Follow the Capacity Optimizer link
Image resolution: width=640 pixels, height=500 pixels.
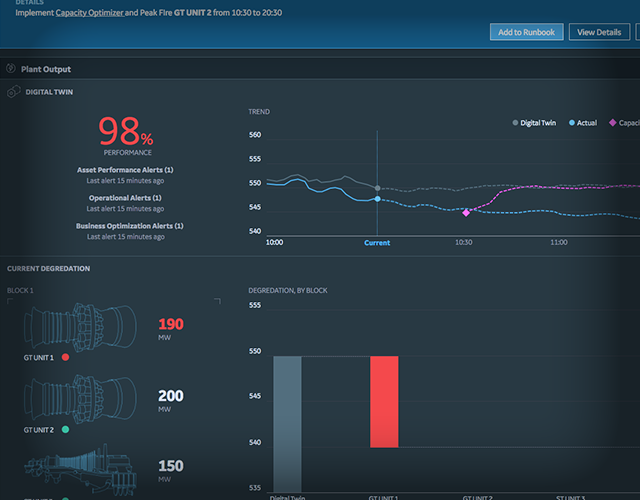tap(89, 13)
